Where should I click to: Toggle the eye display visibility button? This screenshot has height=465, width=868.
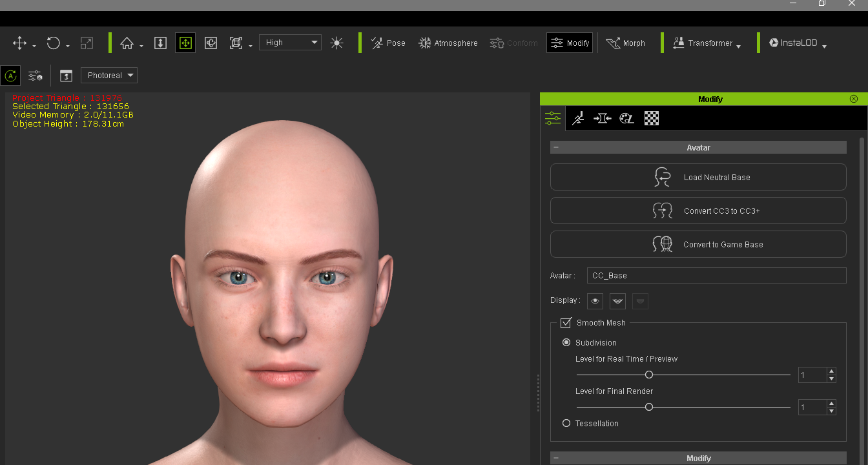pyautogui.click(x=595, y=301)
